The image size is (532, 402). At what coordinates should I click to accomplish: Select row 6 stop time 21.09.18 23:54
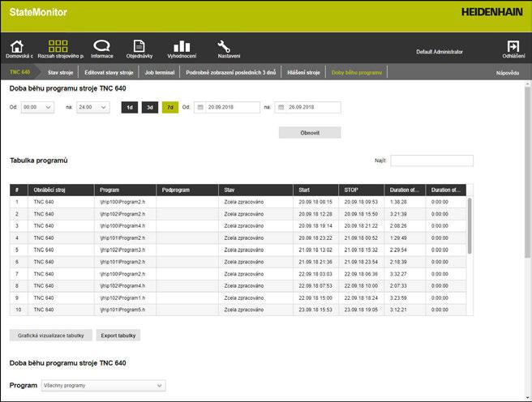tap(361, 262)
